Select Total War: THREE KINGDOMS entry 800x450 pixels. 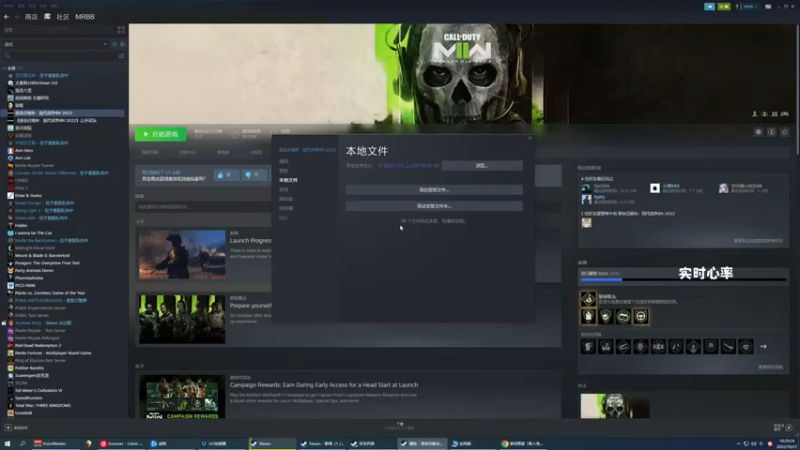click(43, 406)
